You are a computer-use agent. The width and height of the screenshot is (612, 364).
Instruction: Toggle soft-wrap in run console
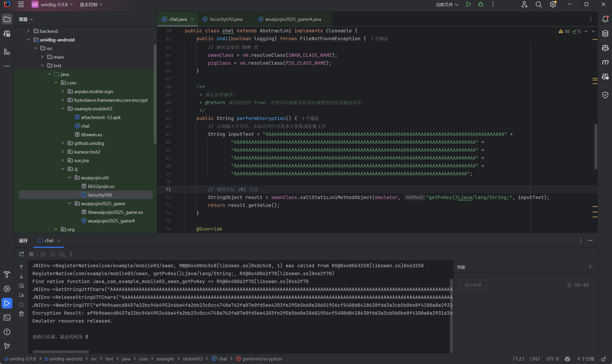tap(21, 286)
